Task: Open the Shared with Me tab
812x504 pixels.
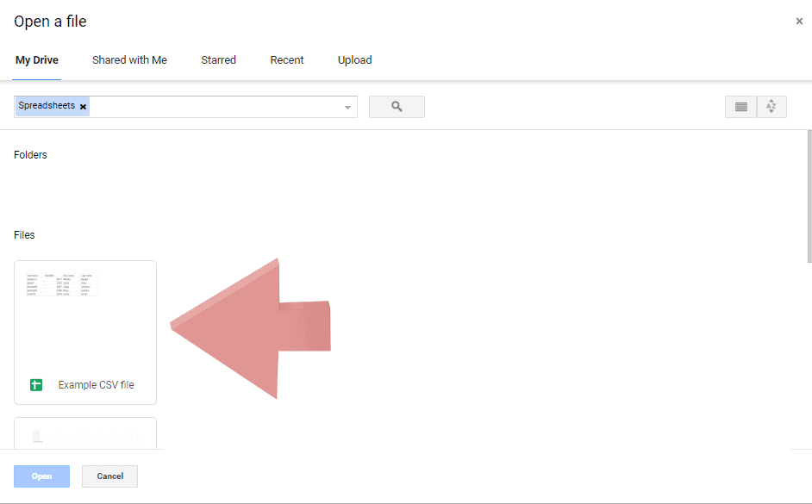Action: 129,59
